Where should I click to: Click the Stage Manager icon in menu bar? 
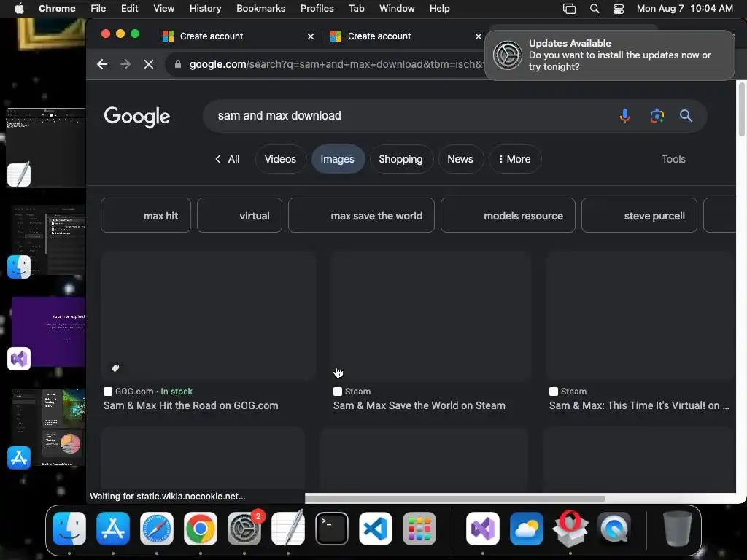pos(569,9)
